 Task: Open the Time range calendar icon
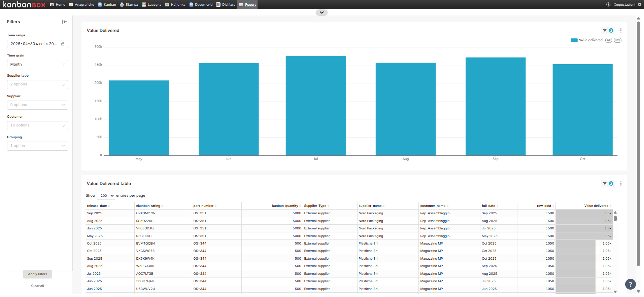(x=63, y=44)
